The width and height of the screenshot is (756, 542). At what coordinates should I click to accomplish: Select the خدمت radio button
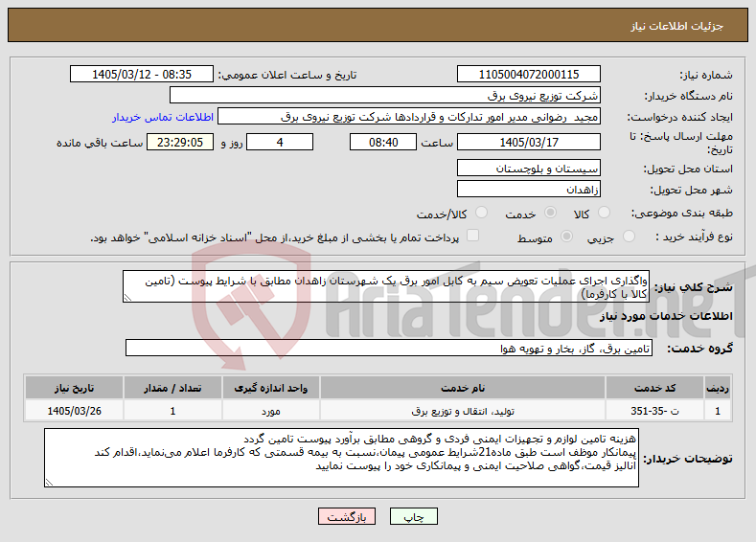click(x=550, y=213)
